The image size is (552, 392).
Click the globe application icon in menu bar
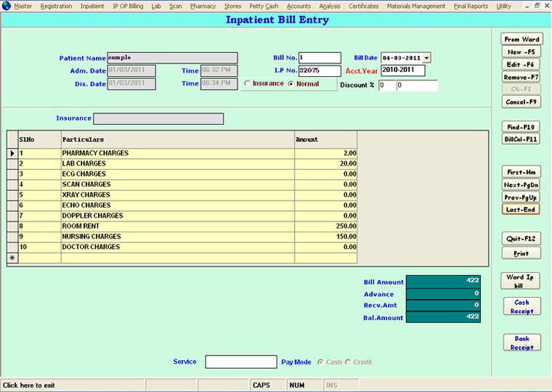point(7,6)
